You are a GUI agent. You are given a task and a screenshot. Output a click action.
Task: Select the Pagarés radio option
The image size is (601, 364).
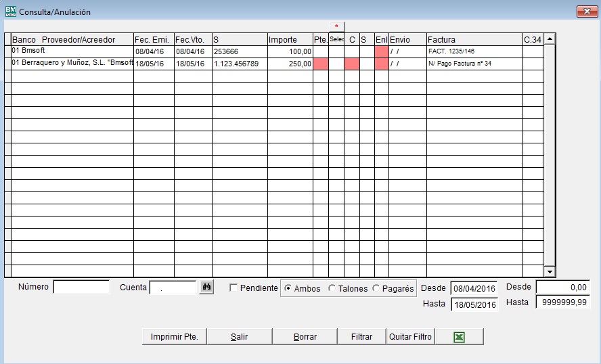coord(376,288)
